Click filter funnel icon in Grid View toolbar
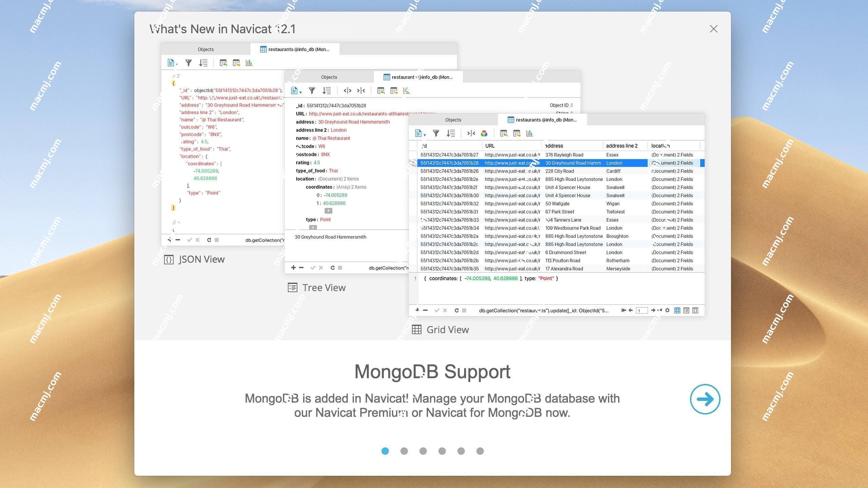The width and height of the screenshot is (868, 488). pos(436,133)
